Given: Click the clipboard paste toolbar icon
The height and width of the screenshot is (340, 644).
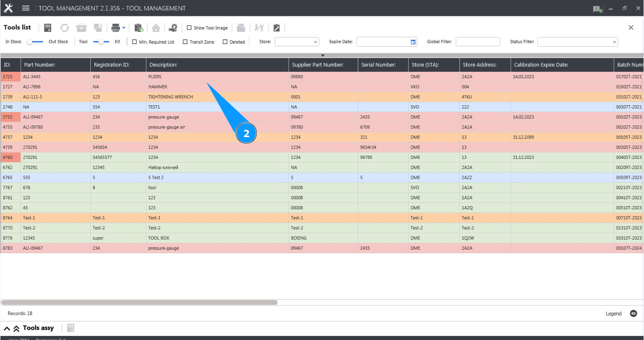Looking at the screenshot, I should [139, 28].
